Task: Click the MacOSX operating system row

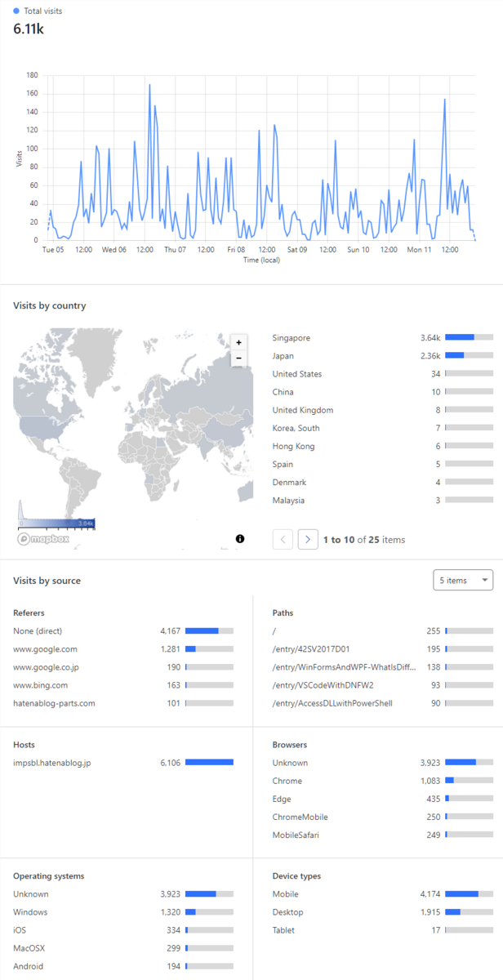Action: click(x=123, y=948)
